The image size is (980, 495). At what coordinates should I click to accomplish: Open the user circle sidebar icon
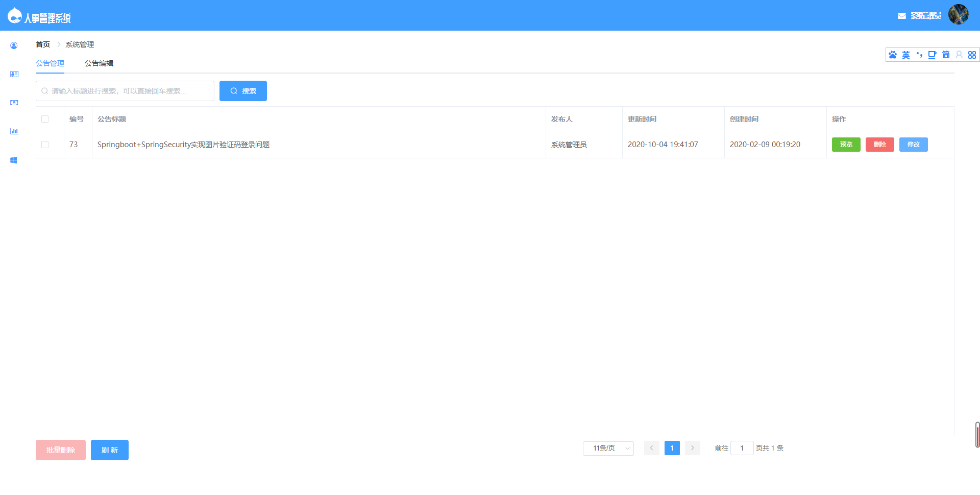click(x=14, y=45)
